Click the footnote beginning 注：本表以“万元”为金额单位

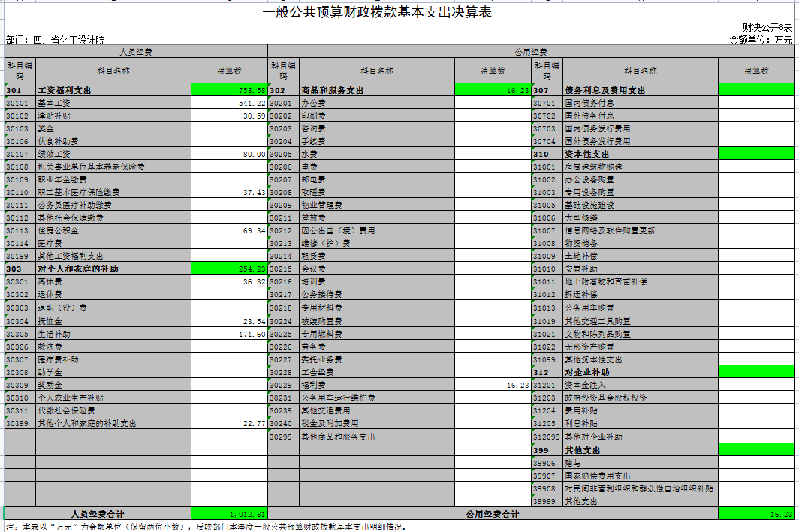[x=206, y=527]
